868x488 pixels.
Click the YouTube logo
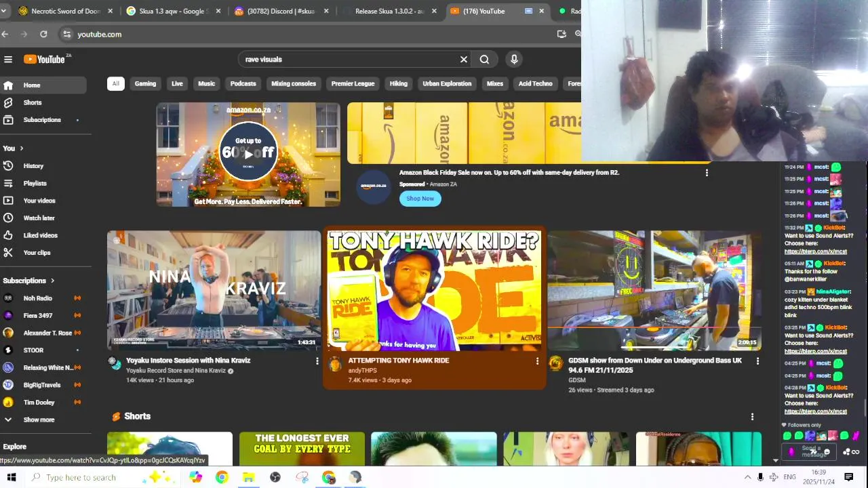point(45,60)
